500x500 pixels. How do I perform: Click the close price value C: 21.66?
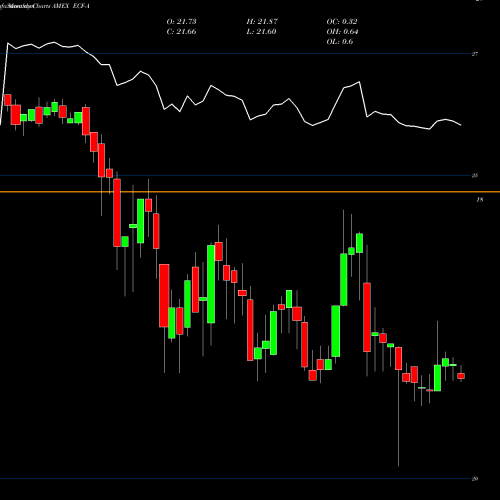click(181, 32)
